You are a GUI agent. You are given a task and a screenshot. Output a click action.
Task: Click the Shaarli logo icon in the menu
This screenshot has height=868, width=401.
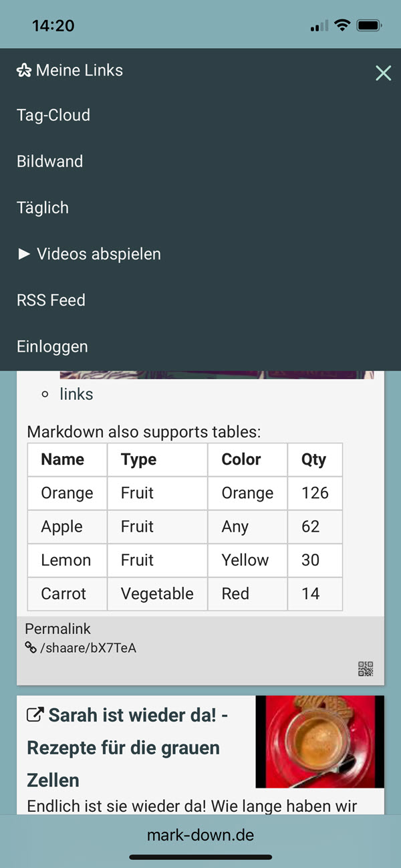(24, 70)
